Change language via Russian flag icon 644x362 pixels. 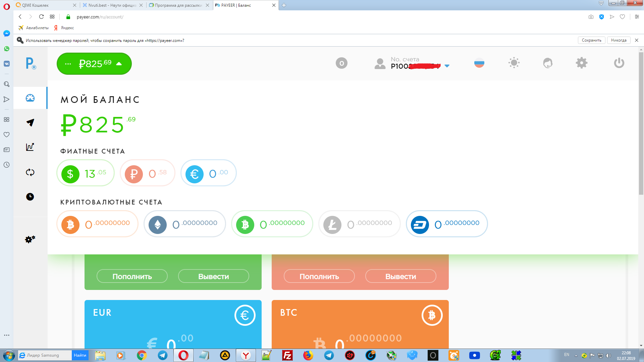coord(479,63)
